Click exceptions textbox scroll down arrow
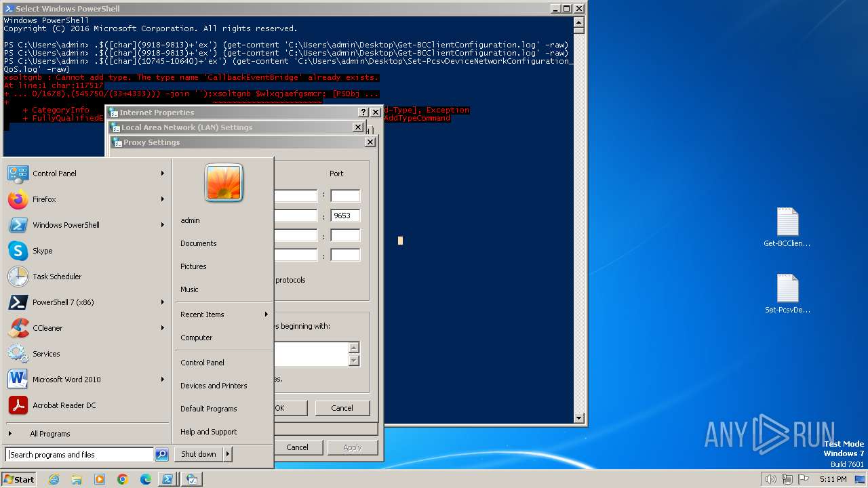This screenshot has height=488, width=868. (353, 361)
